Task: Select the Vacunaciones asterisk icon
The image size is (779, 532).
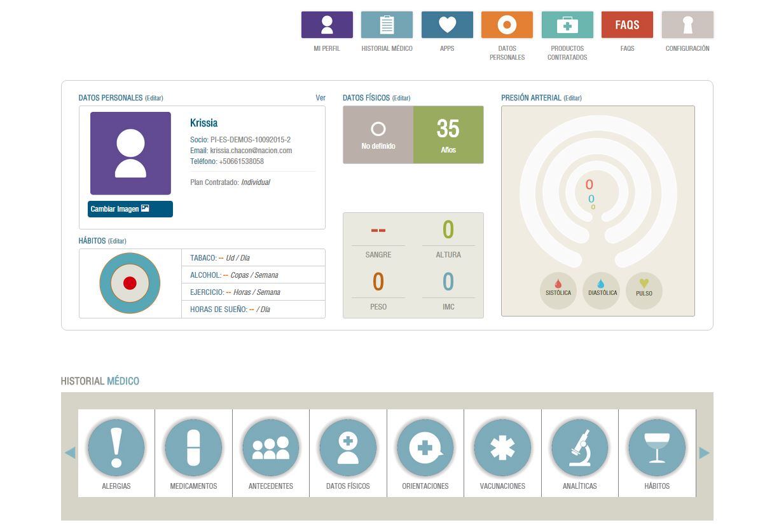Action: (x=502, y=447)
